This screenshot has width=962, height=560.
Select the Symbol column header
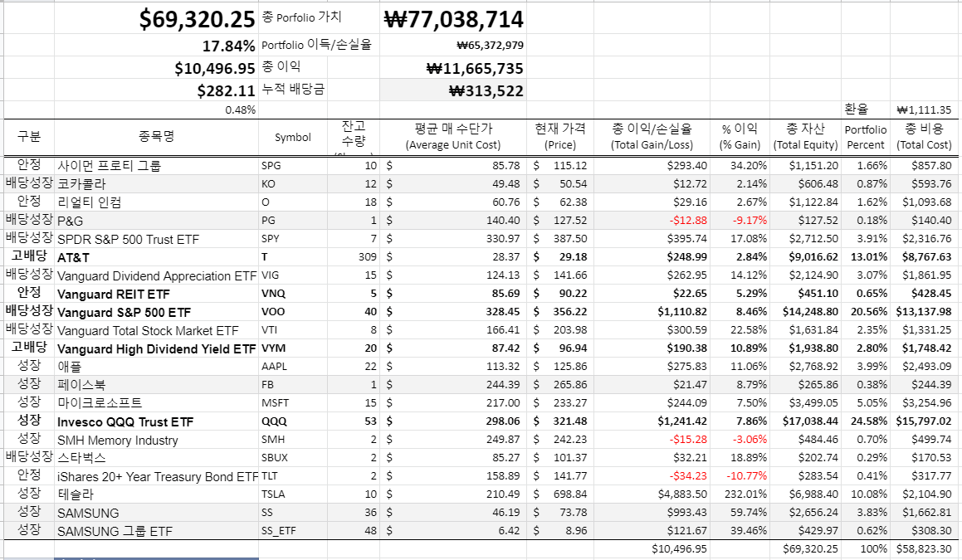(293, 137)
